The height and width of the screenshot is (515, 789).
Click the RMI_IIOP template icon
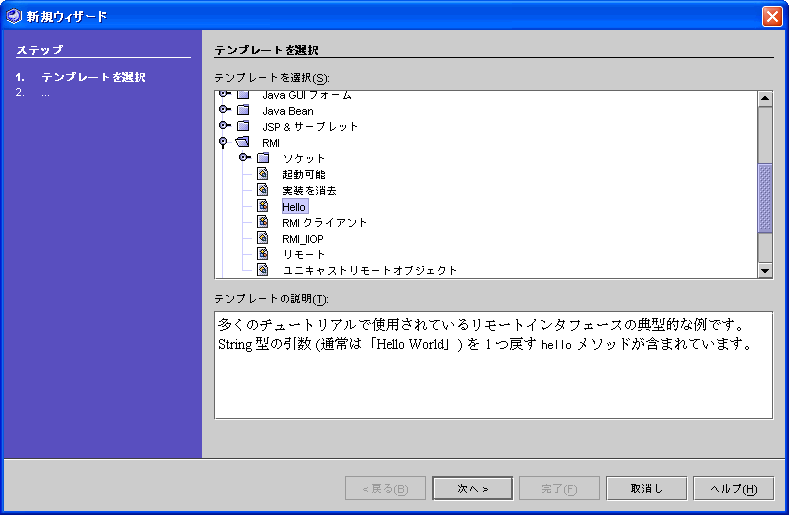point(262,238)
